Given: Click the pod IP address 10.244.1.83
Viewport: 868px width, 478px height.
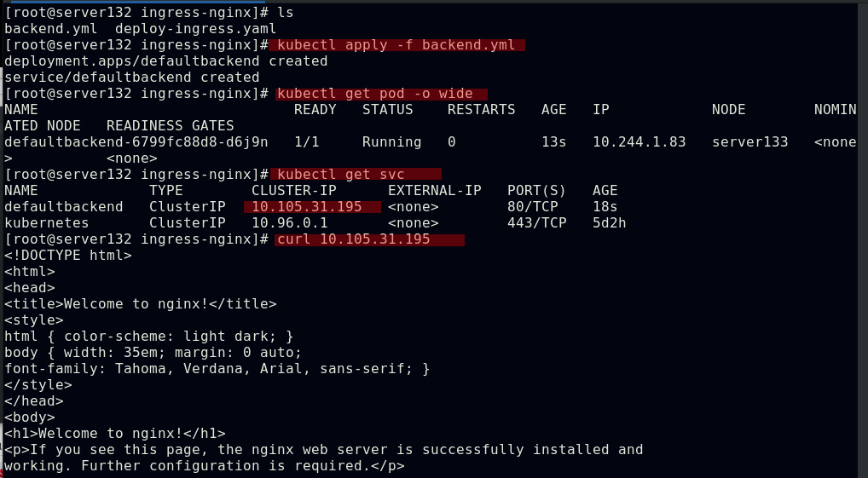Looking at the screenshot, I should 639,141.
